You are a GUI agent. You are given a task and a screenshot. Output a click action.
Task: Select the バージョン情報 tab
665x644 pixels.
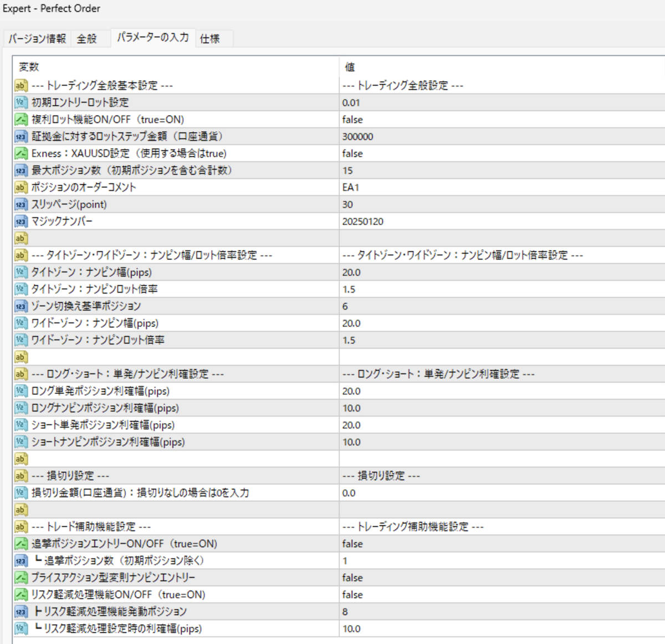click(37, 39)
